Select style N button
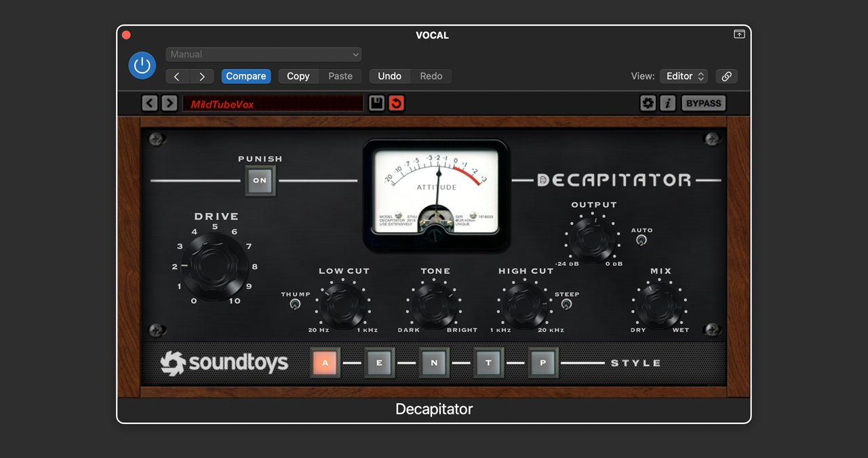 434,363
